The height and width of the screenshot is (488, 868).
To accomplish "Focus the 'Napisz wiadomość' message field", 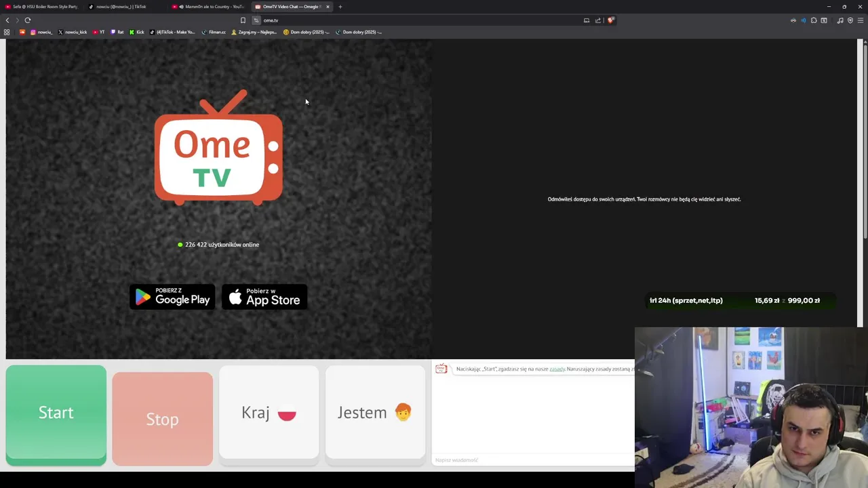I will [x=533, y=460].
